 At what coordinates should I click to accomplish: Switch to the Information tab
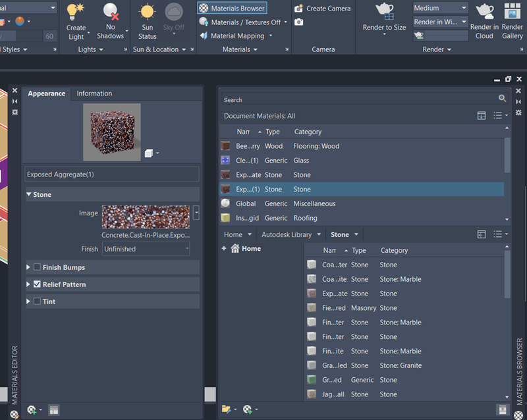[94, 93]
